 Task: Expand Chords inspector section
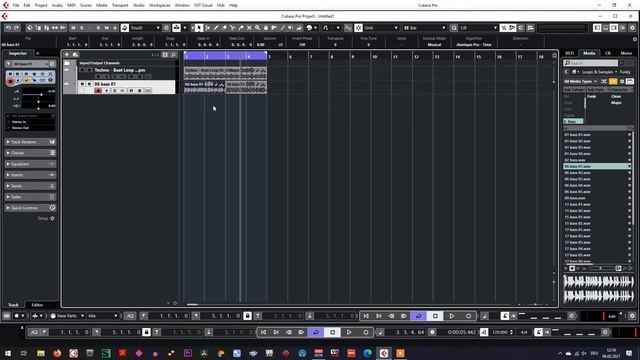pos(30,153)
